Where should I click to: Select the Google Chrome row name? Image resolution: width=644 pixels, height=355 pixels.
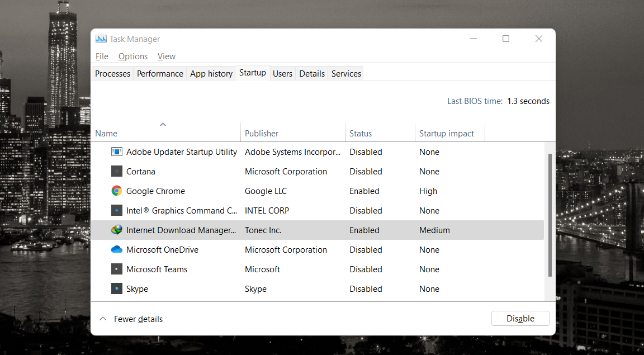[x=155, y=191]
